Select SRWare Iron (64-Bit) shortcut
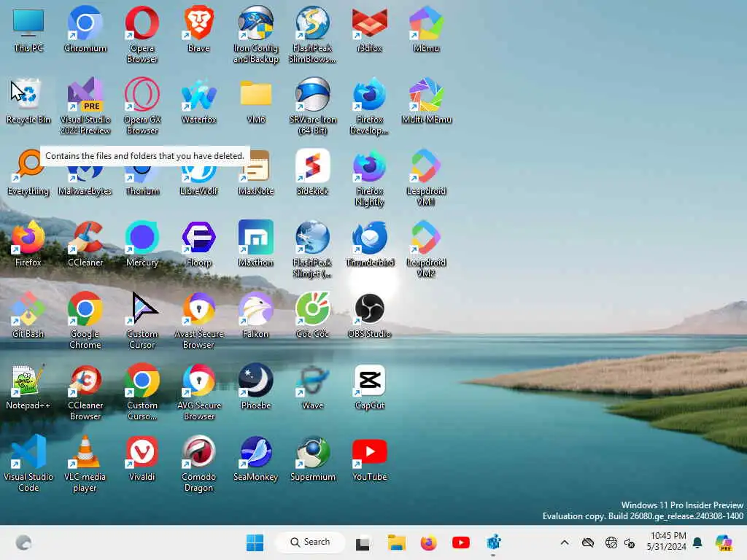The height and width of the screenshot is (560, 747). click(x=312, y=106)
